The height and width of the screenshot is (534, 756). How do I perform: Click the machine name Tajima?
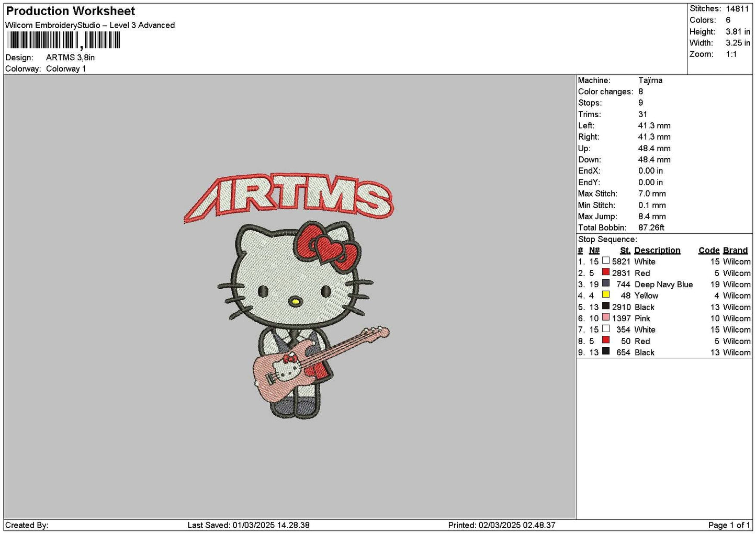(650, 81)
